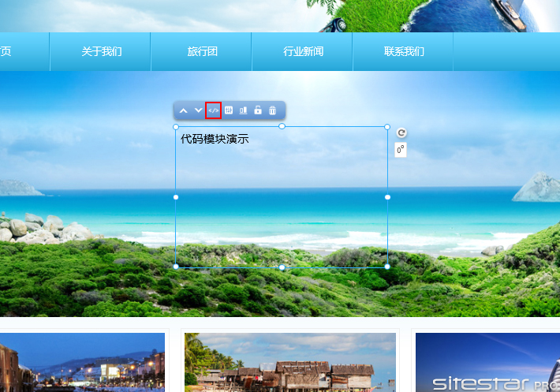The height and width of the screenshot is (392, 560).
Task: Select the 代码模块演示 text
Action: [215, 139]
